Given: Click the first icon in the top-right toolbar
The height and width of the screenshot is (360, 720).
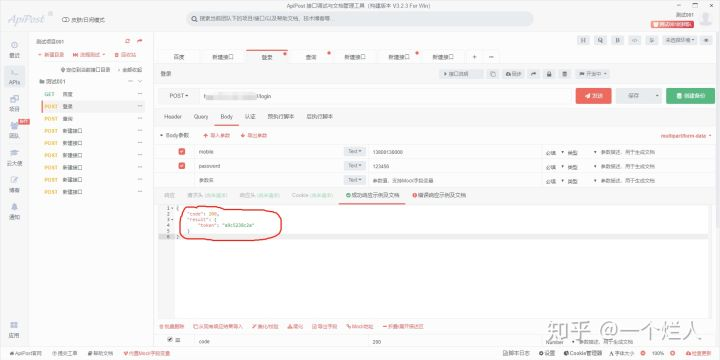Looking at the screenshot, I should click(583, 40).
